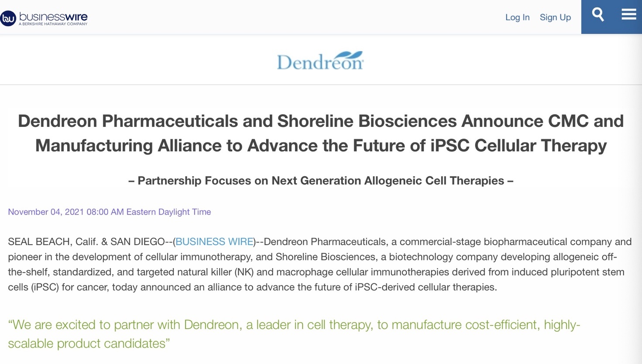Click the November 04, 2021 timestamp
The width and height of the screenshot is (642, 364).
(x=109, y=212)
